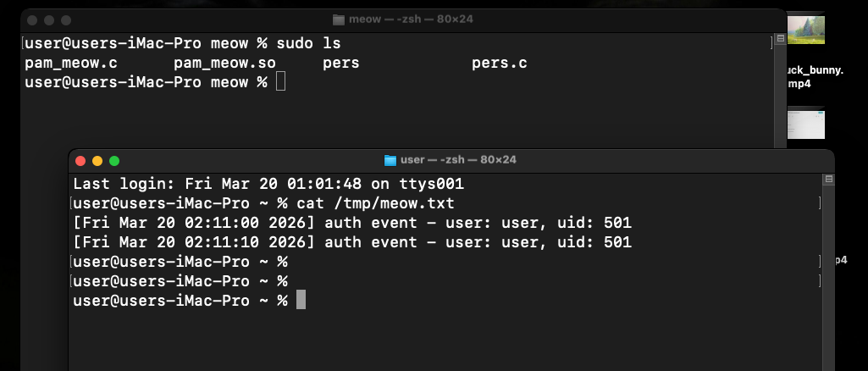Image resolution: width=868 pixels, height=371 pixels.
Task: Click the split pane icon in the meow terminal
Action: pyautogui.click(x=781, y=39)
